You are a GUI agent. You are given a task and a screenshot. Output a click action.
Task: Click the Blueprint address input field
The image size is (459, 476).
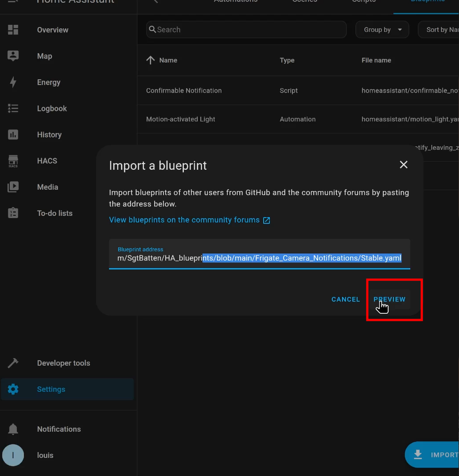pos(259,254)
